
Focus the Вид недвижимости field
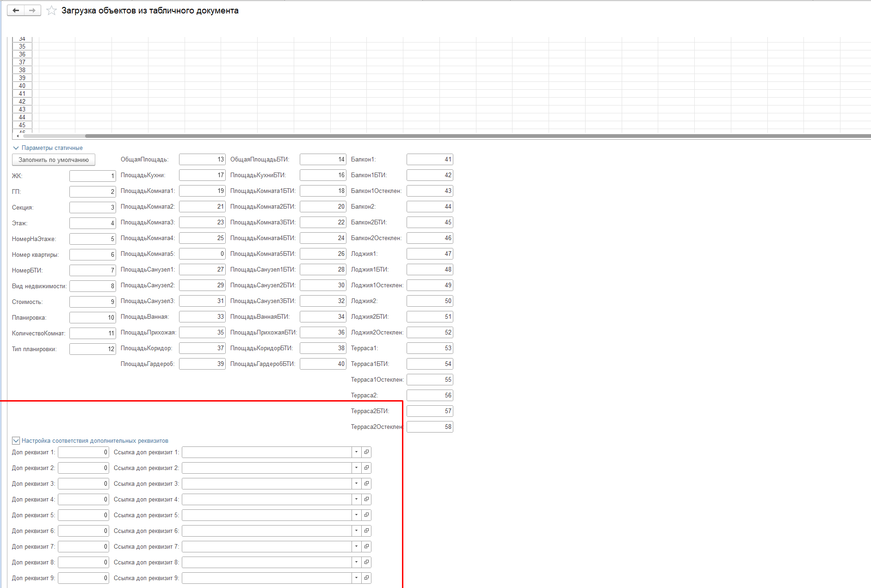[93, 286]
